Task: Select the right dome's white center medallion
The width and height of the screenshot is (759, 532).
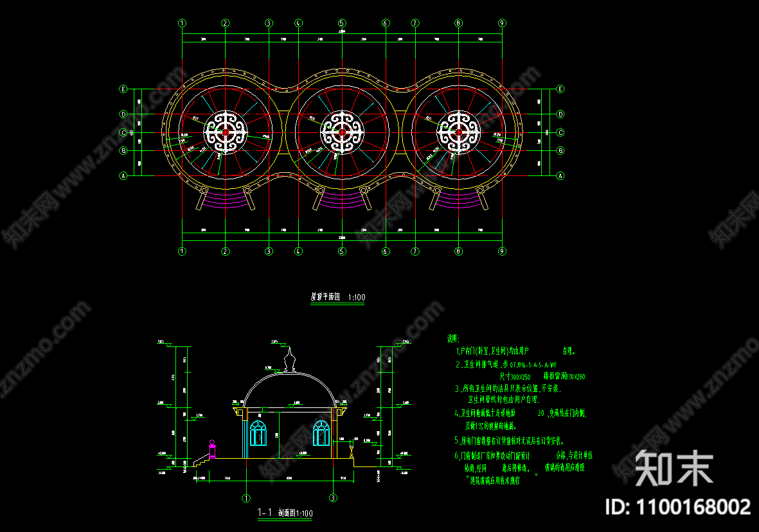Action: [458, 132]
